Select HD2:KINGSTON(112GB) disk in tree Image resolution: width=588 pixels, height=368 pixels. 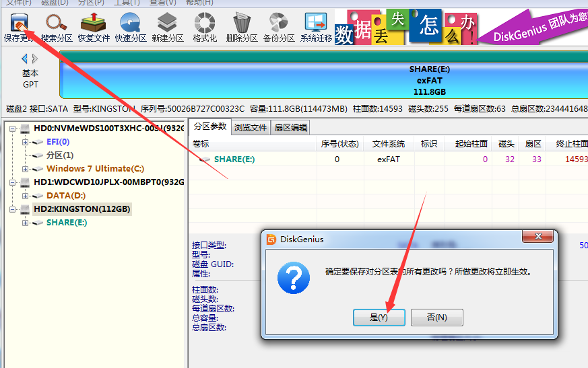81,209
